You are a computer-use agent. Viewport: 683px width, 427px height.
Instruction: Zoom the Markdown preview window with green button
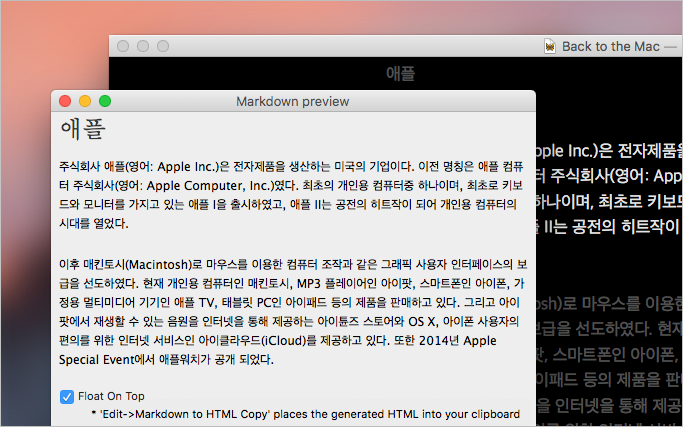pos(105,101)
